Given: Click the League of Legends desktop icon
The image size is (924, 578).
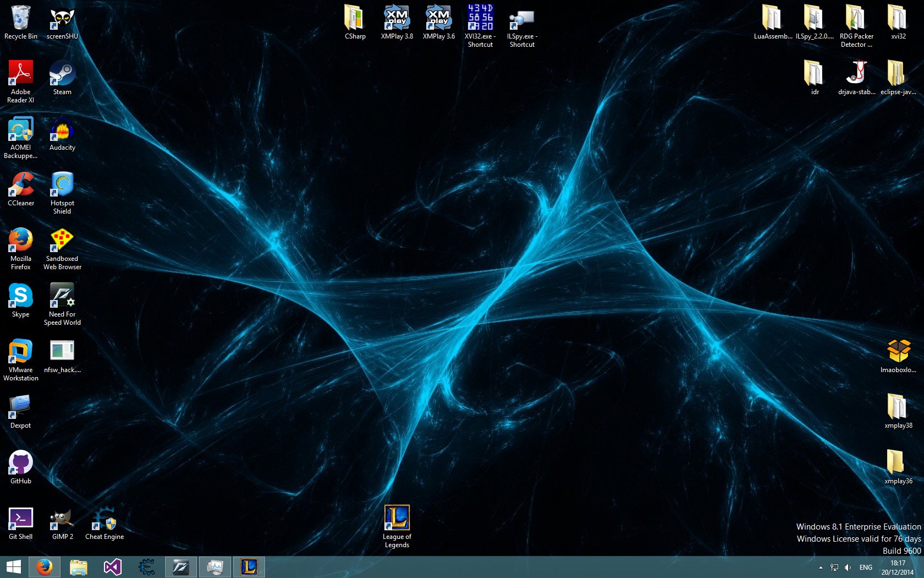Looking at the screenshot, I should pyautogui.click(x=397, y=527).
